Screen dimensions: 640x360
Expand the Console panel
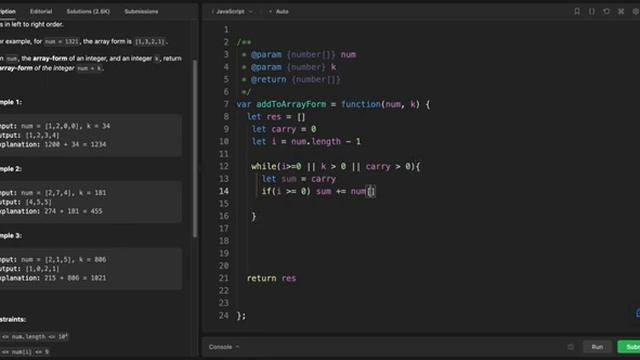224,347
